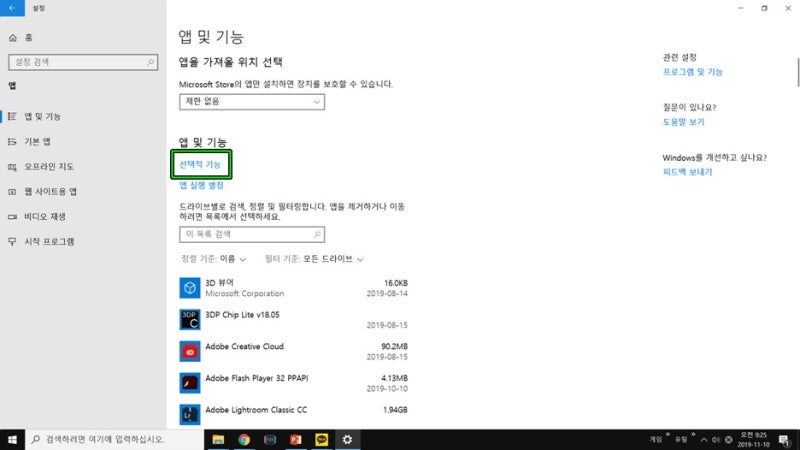Click the 3D Viewer app icon
800x450 pixels.
click(190, 288)
